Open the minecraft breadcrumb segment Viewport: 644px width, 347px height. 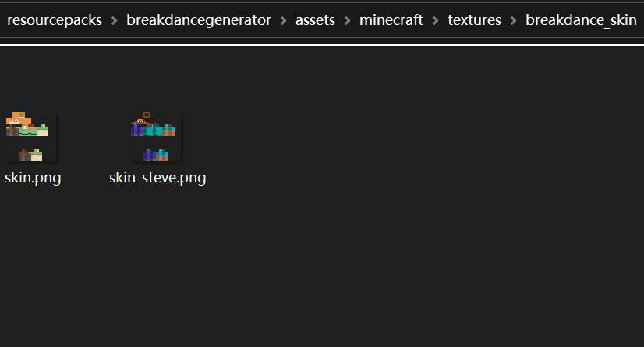(x=392, y=20)
